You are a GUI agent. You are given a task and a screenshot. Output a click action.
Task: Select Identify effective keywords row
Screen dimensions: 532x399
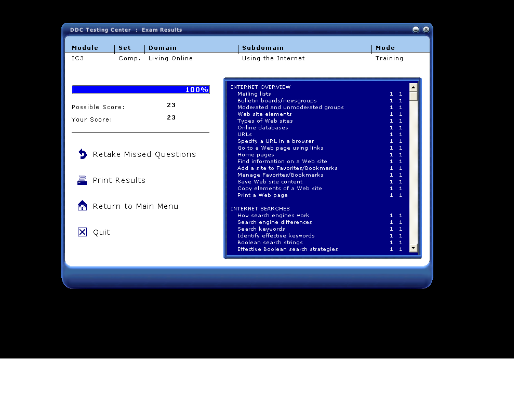pyautogui.click(x=320, y=236)
